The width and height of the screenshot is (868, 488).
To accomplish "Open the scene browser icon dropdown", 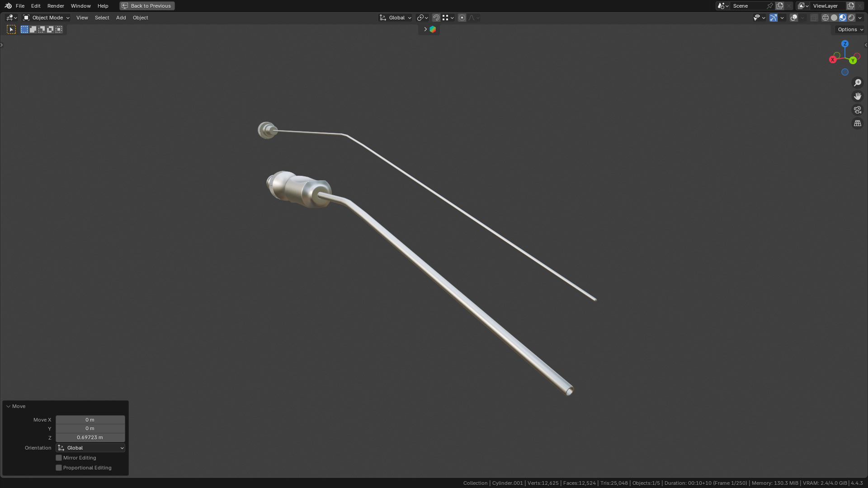I will (723, 6).
